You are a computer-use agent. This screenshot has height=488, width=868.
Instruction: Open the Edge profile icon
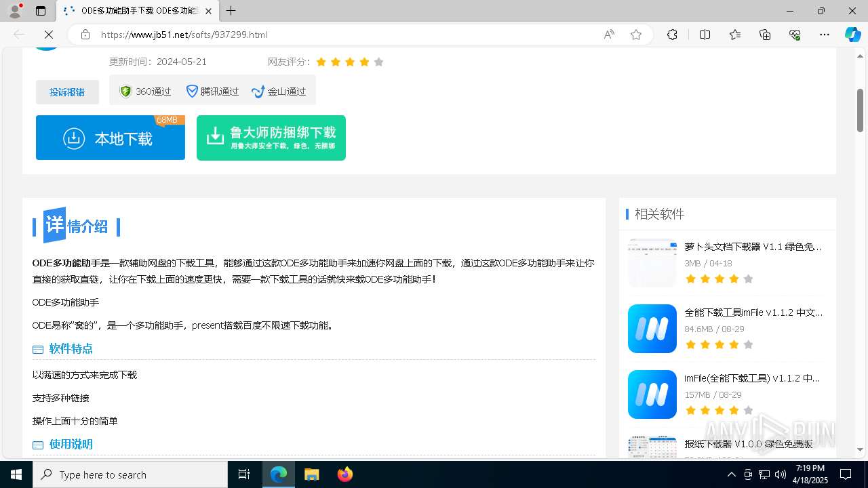pyautogui.click(x=15, y=11)
